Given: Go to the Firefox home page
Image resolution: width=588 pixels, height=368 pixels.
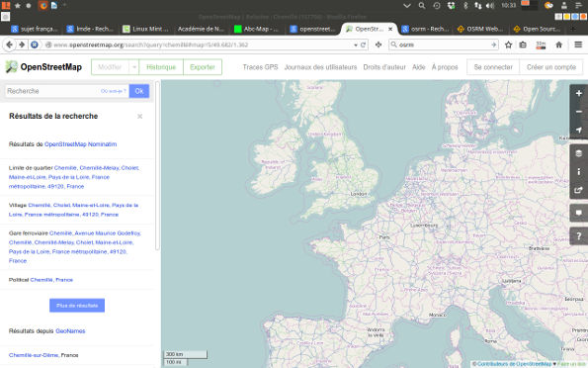Looking at the screenshot, I should pyautogui.click(x=558, y=45).
